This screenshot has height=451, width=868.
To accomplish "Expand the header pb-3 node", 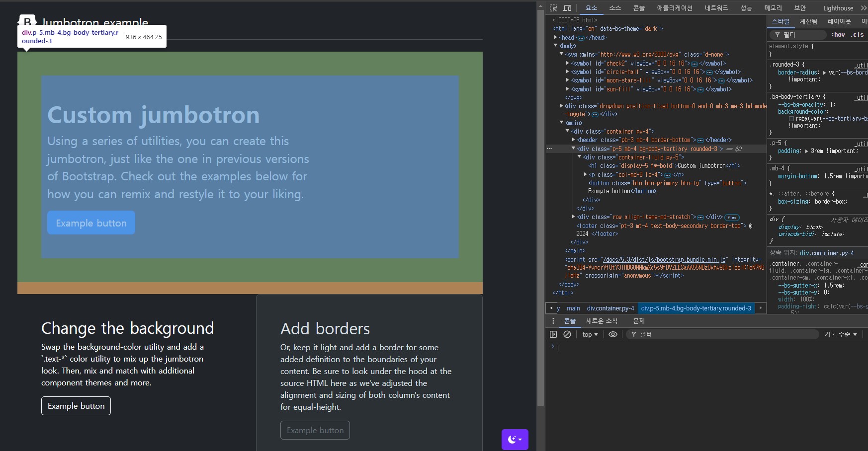I will [574, 140].
